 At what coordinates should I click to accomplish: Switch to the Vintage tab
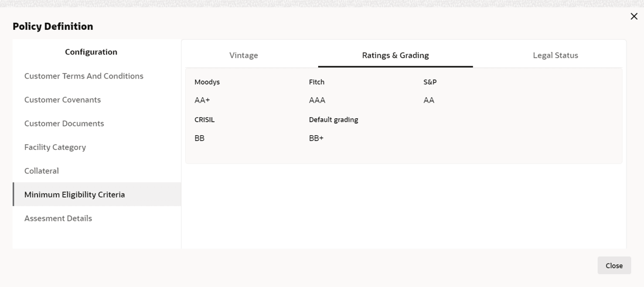tap(244, 55)
